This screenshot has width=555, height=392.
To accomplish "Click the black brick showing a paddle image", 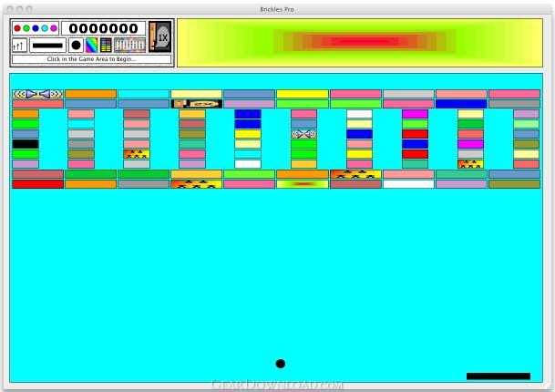I will [197, 104].
